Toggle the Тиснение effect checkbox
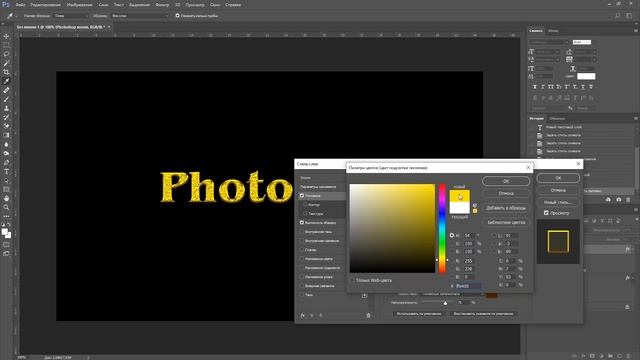The height and width of the screenshot is (360, 640). [302, 196]
